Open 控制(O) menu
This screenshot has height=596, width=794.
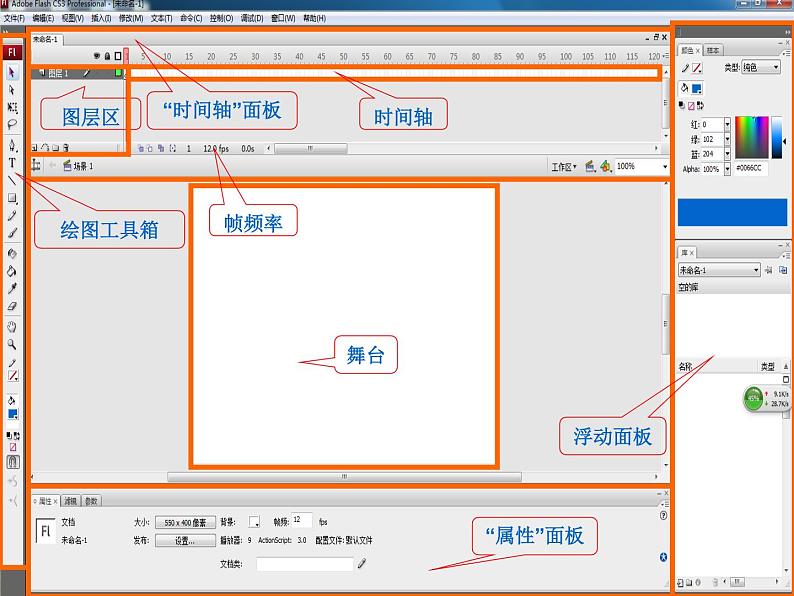[221, 18]
